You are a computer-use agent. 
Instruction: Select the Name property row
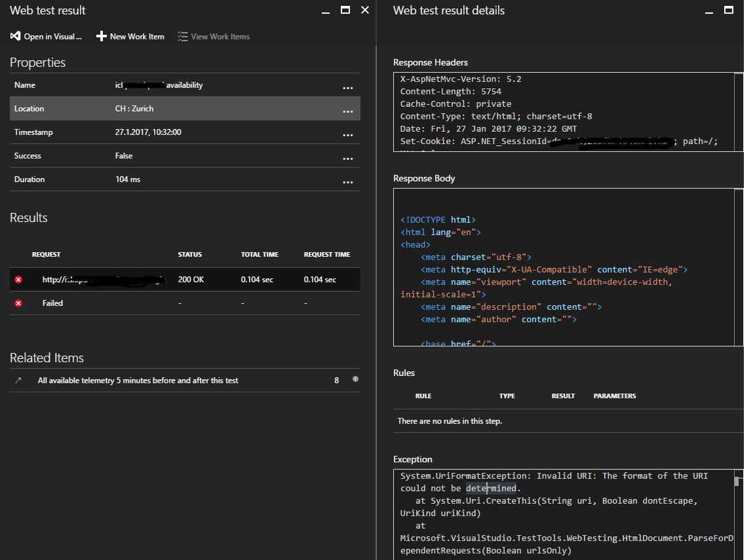tap(185, 84)
